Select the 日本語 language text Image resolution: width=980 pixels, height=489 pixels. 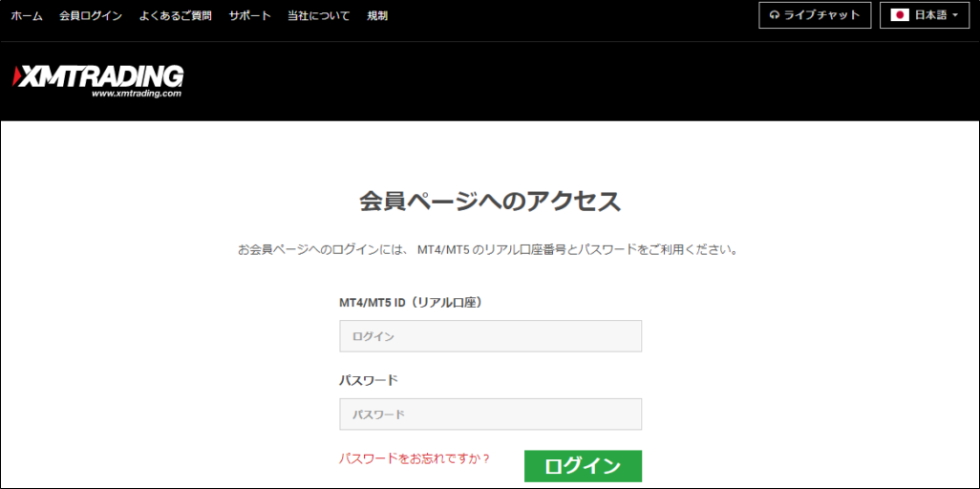point(931,16)
